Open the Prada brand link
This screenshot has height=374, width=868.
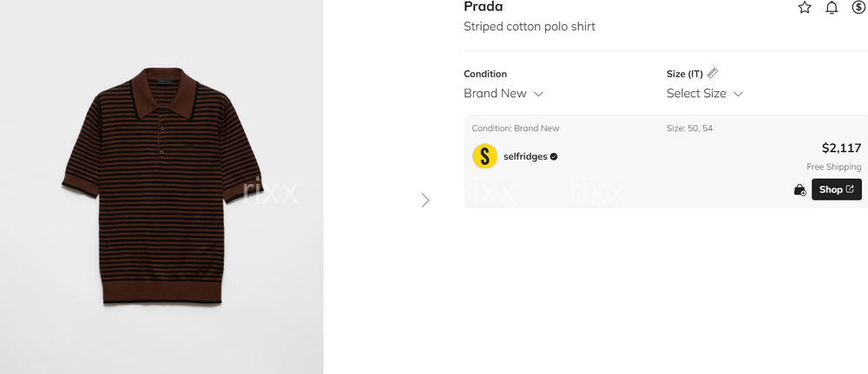483,8
